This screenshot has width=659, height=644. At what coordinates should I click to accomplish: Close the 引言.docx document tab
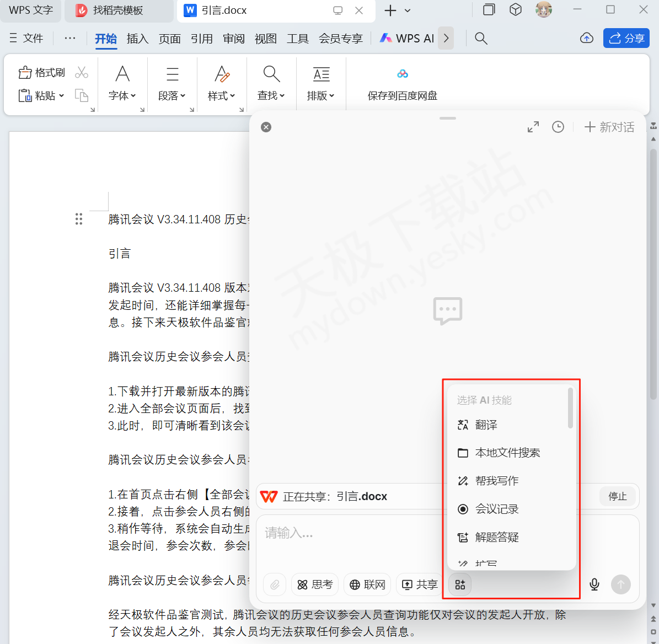[359, 10]
